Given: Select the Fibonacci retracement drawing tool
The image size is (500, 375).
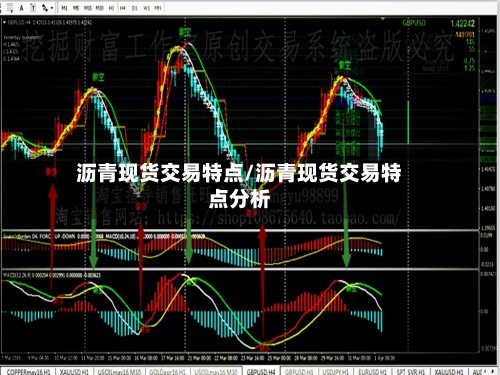Looking at the screenshot, I should click(10, 8).
